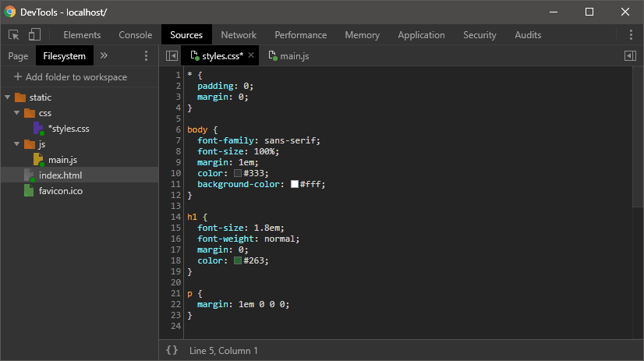Click Add folder to workspace
Image resolution: width=644 pixels, height=361 pixels.
tap(70, 77)
